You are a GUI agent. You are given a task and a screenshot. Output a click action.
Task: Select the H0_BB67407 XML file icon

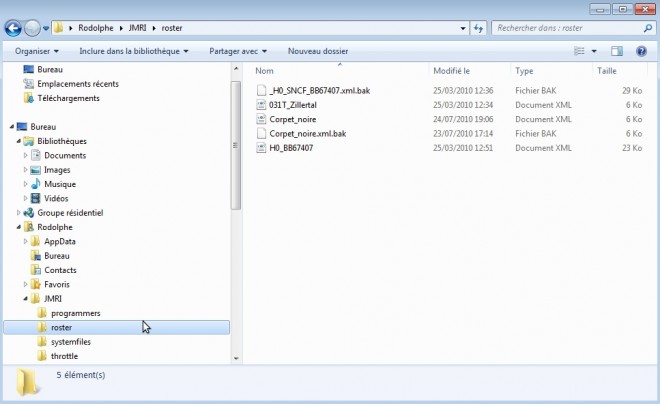pyautogui.click(x=261, y=148)
